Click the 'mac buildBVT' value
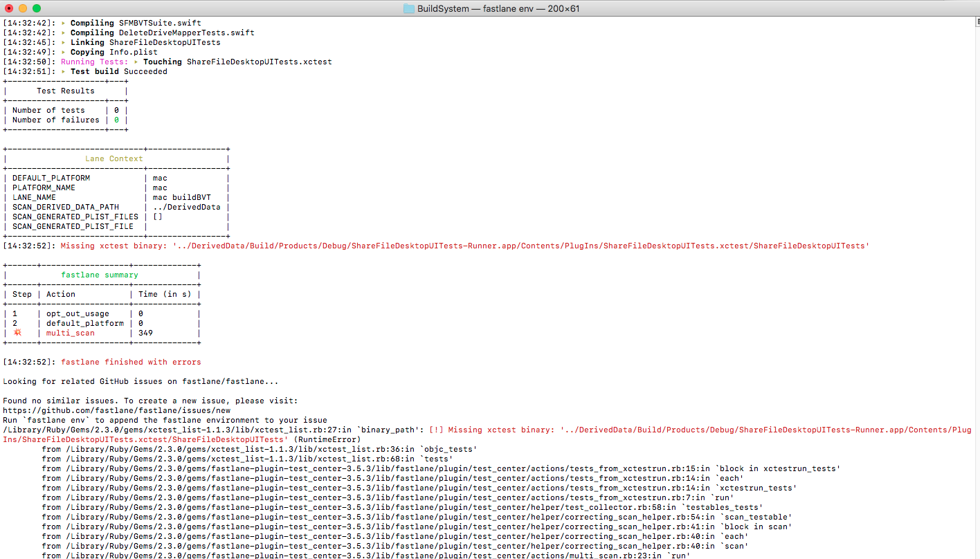Screen dimensions: 980x559 [x=182, y=197]
